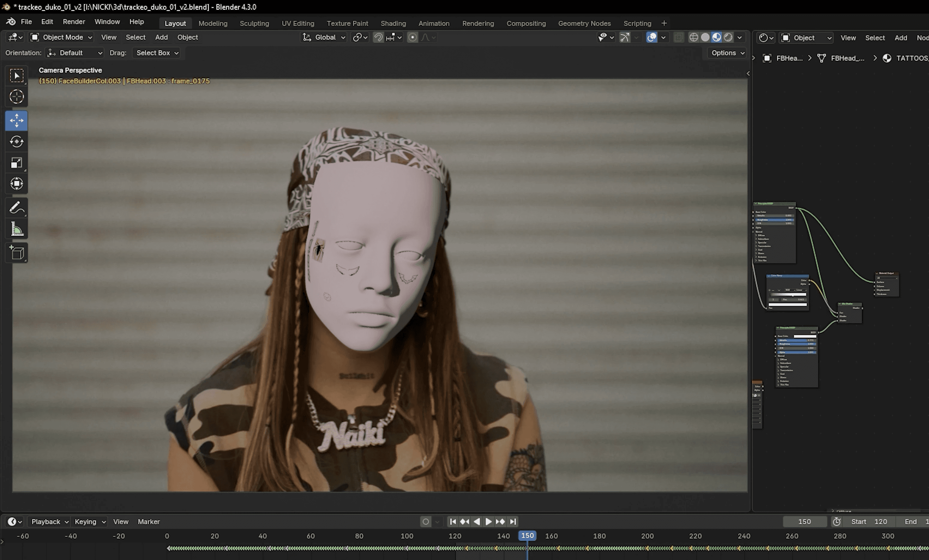Open the viewport Options popover
Image resolution: width=929 pixels, height=560 pixels.
coord(725,53)
